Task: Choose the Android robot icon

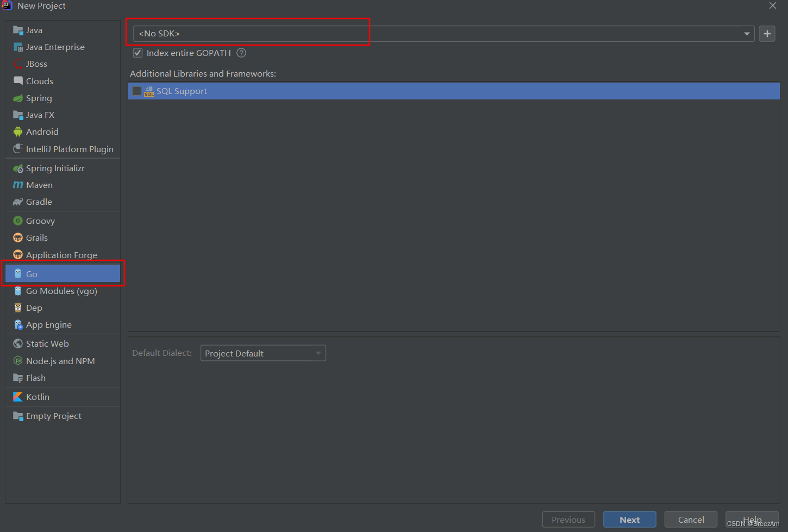Action: [18, 132]
